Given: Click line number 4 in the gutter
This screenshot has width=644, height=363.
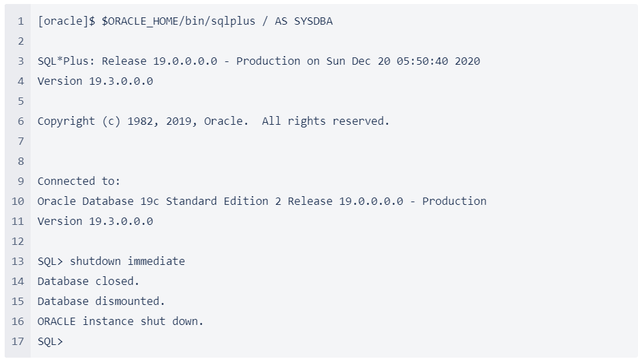Looking at the screenshot, I should coord(21,81).
